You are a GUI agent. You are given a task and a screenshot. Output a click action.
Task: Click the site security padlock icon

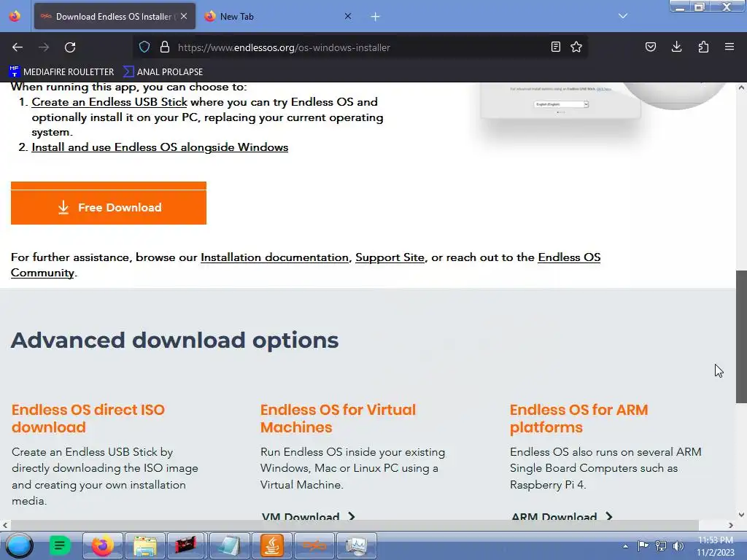(165, 47)
